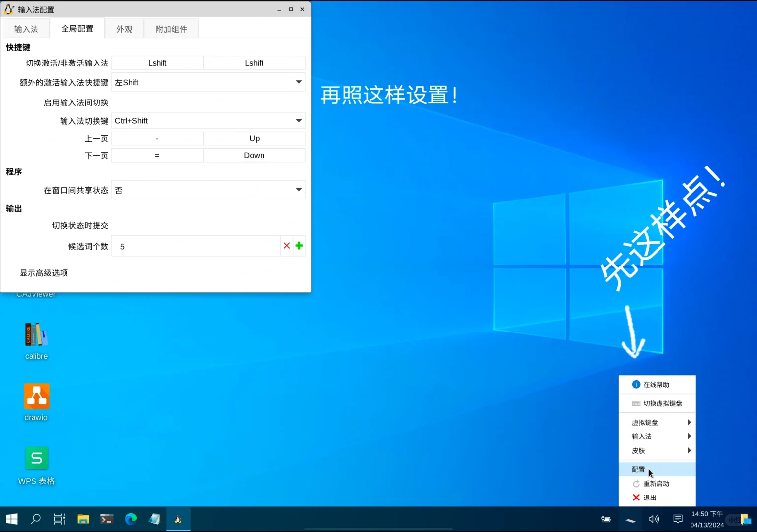Increase candidate count with green plus
This screenshot has height=532, width=757.
(299, 246)
